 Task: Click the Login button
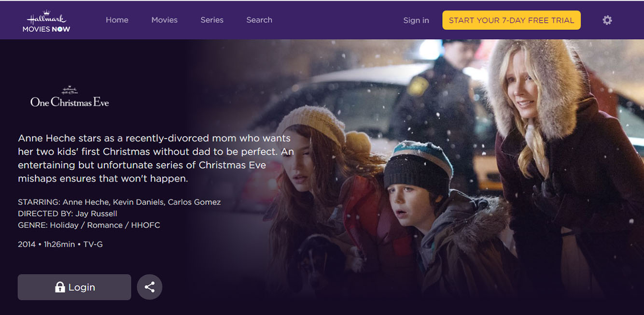(x=74, y=287)
